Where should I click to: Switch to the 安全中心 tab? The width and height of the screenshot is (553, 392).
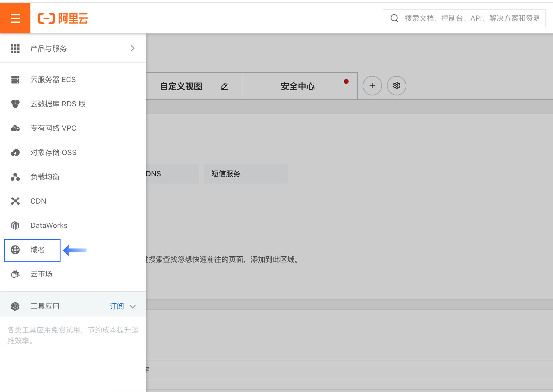pyautogui.click(x=297, y=86)
